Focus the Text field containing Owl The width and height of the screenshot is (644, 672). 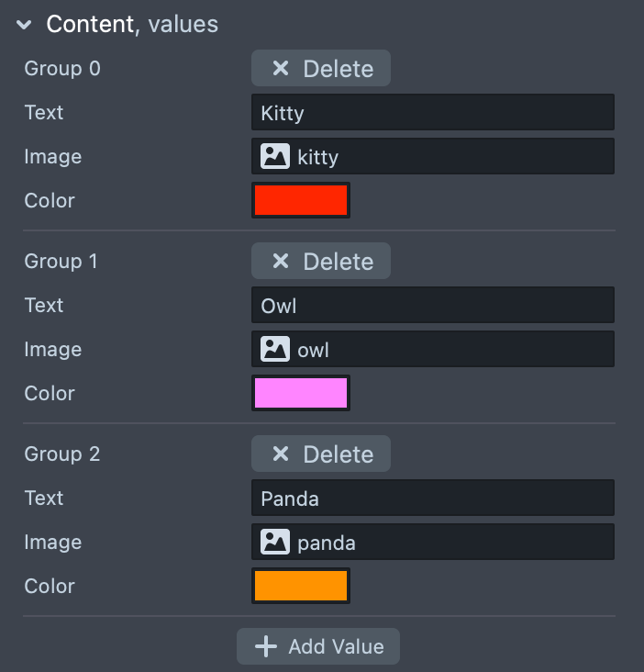pos(432,306)
